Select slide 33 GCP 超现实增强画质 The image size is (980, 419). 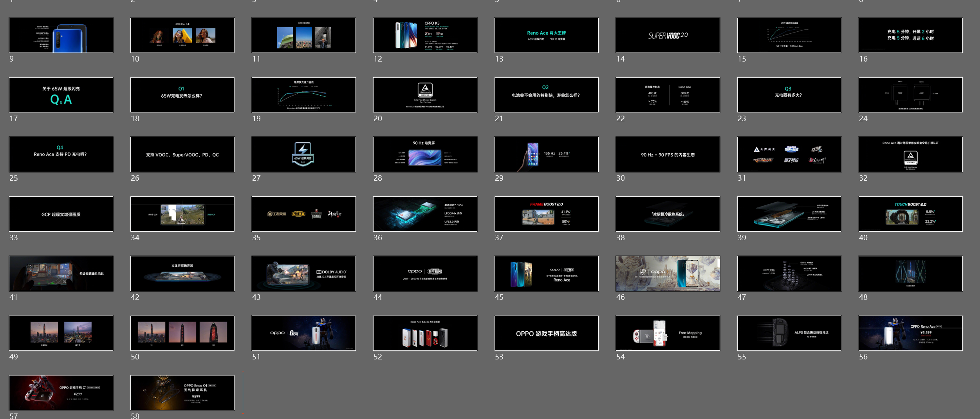(61, 214)
